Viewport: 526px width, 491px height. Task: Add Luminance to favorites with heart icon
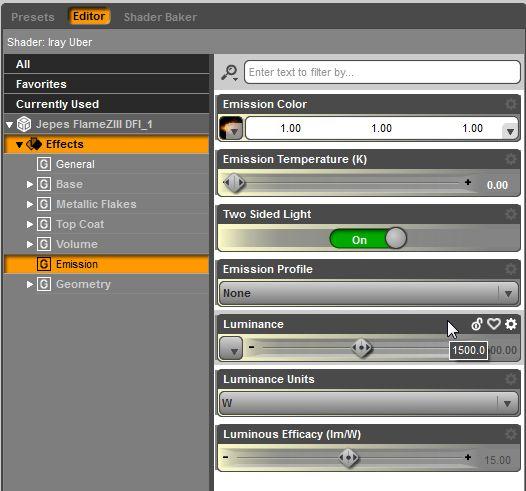pos(493,324)
